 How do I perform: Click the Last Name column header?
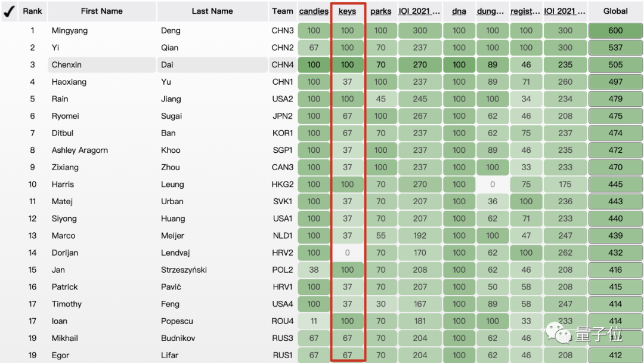coord(212,11)
